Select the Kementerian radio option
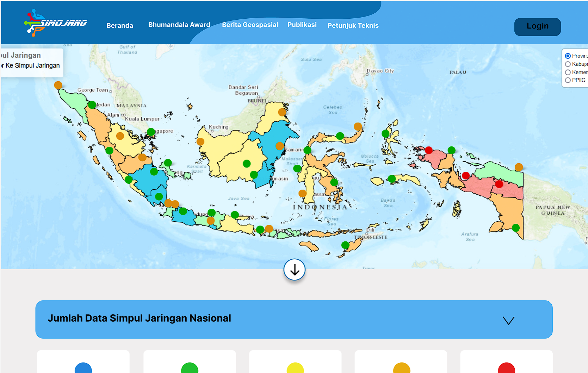This screenshot has width=588, height=373. (568, 72)
